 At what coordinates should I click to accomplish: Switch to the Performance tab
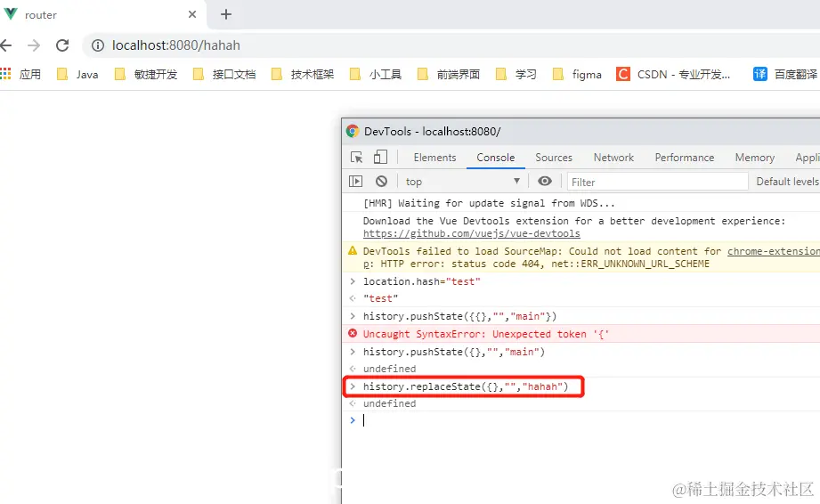[x=685, y=158]
